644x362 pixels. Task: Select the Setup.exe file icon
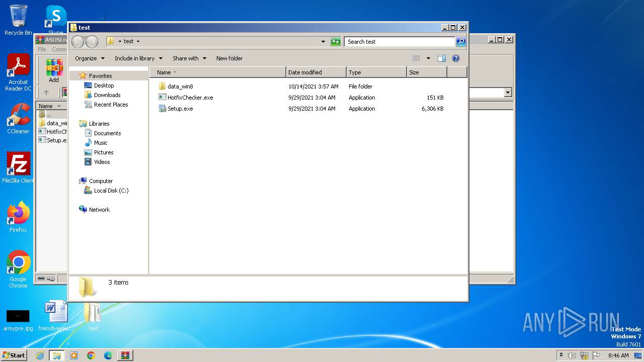162,109
